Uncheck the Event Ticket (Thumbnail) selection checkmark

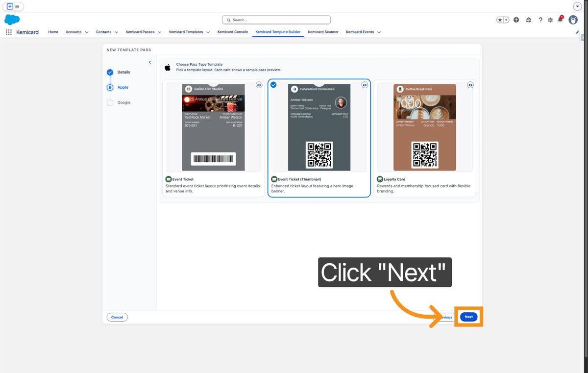(x=273, y=85)
